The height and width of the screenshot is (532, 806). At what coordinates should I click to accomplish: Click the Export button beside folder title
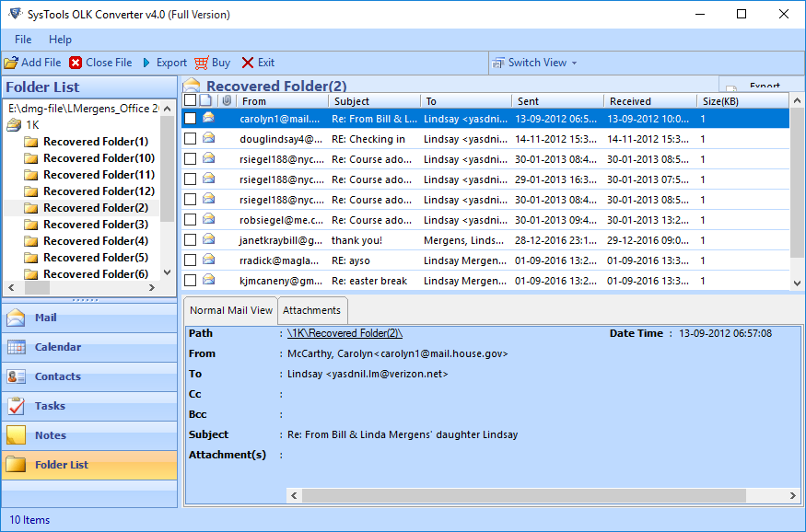point(763,85)
